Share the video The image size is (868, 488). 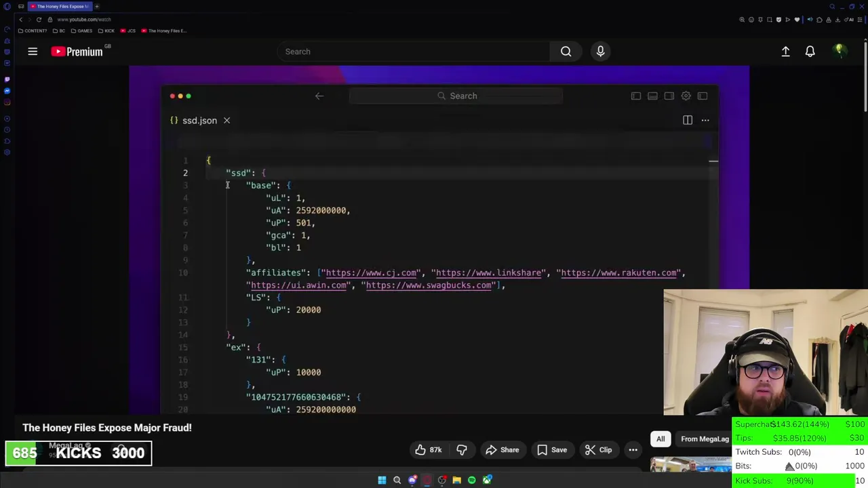(502, 450)
